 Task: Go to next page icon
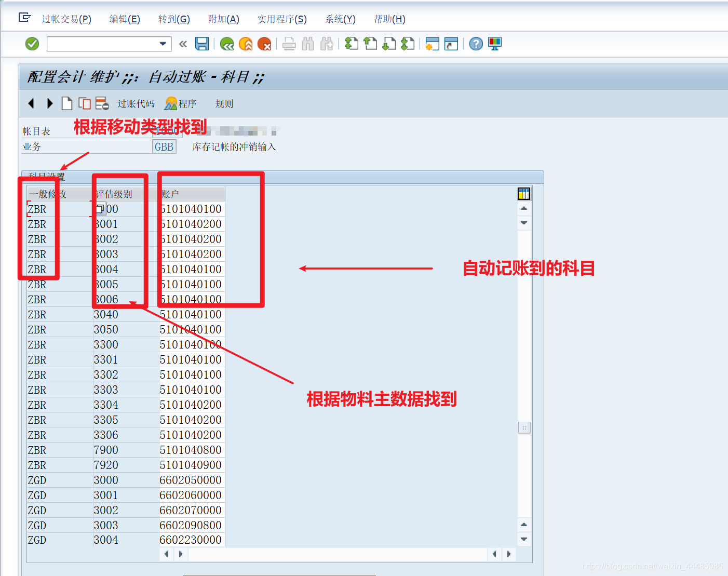tap(389, 44)
